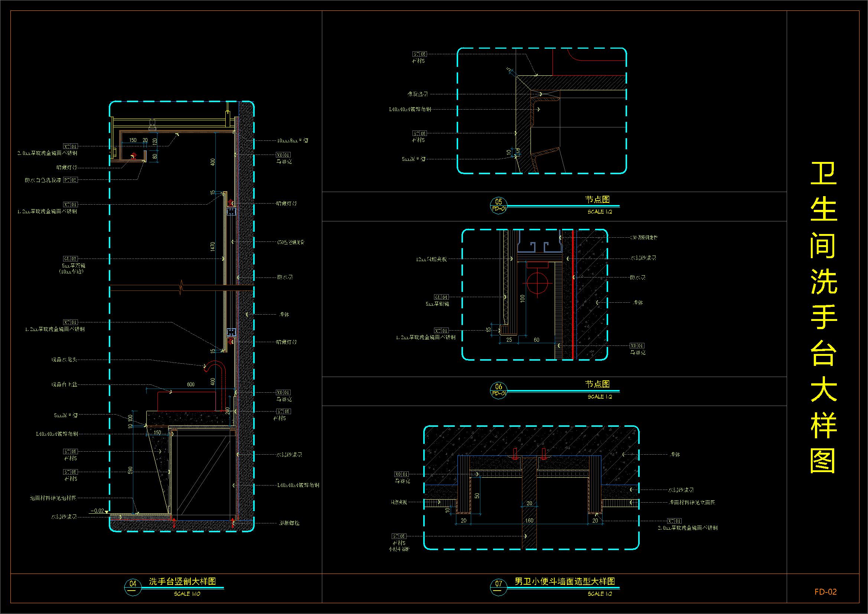Click the 60 dimension in detail 06
Viewport: 868px width, 614px height.
tap(536, 340)
